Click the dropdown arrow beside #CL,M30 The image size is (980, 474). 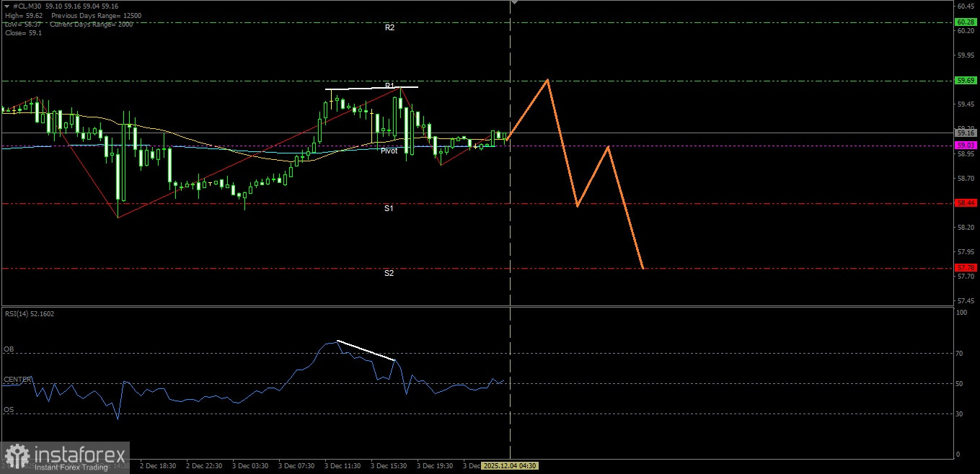point(6,6)
